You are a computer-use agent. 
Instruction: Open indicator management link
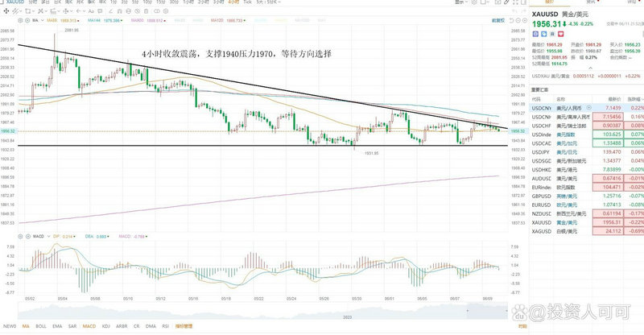tap(183, 326)
